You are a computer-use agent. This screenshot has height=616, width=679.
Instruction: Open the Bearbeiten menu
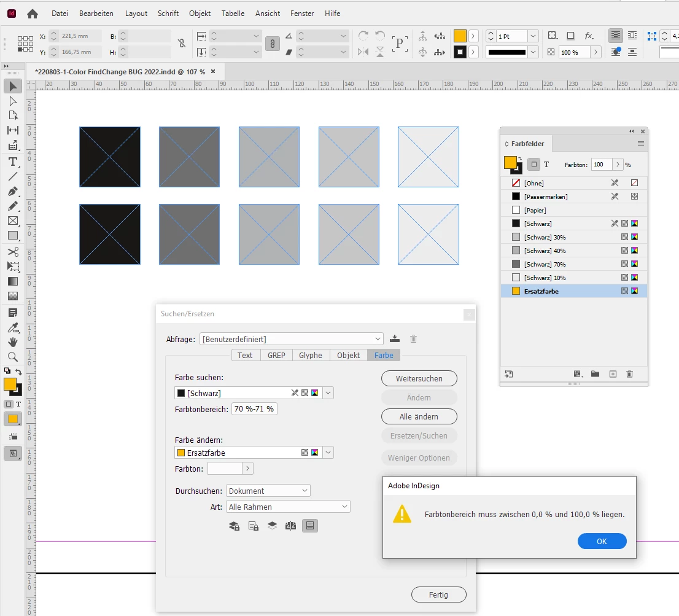coord(96,14)
